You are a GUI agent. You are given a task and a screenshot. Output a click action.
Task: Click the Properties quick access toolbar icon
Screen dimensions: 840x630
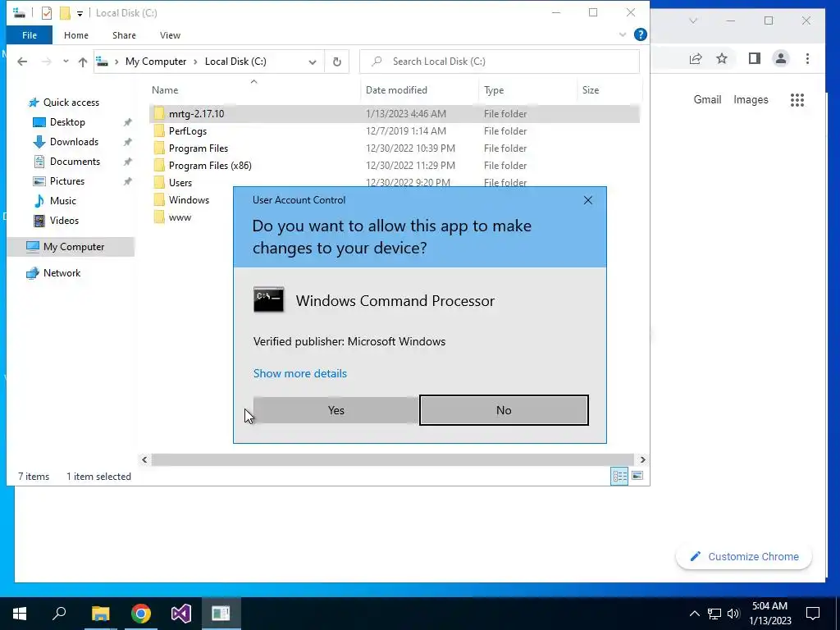click(47, 13)
